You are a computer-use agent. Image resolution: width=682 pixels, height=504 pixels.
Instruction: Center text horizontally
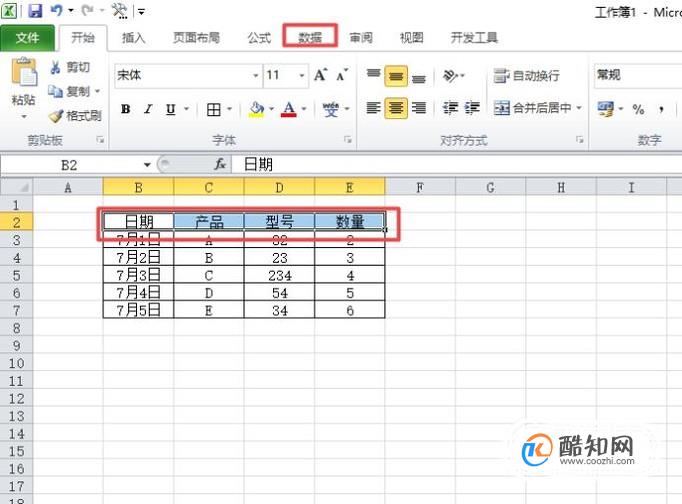coord(396,107)
